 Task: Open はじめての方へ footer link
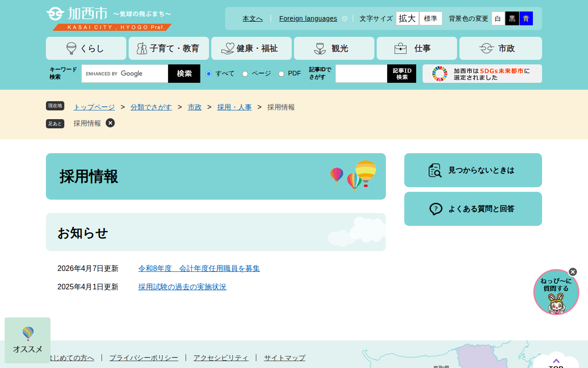point(72,358)
